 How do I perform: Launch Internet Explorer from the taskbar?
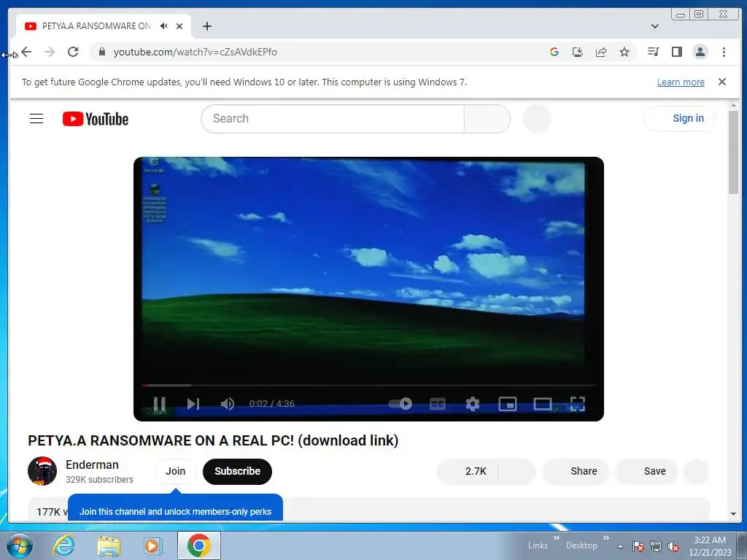coord(64,545)
